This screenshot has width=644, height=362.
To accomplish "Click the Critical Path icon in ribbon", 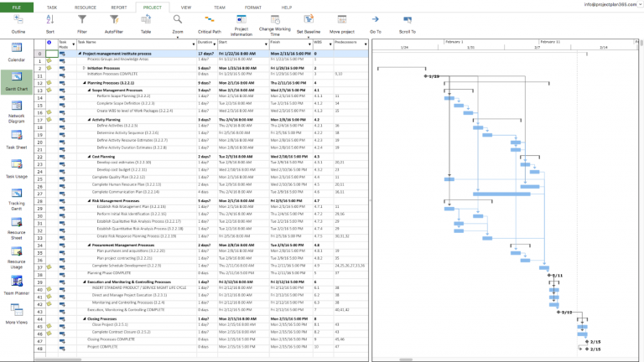I will click(x=209, y=18).
